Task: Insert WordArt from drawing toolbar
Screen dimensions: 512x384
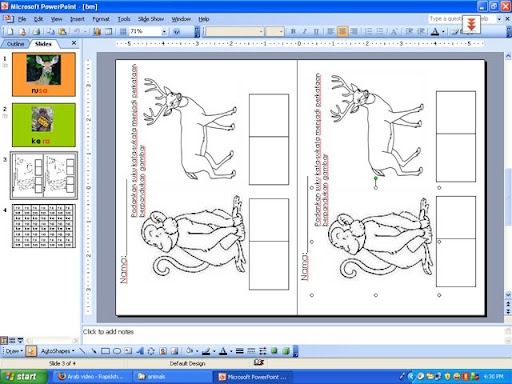Action: coord(140,351)
